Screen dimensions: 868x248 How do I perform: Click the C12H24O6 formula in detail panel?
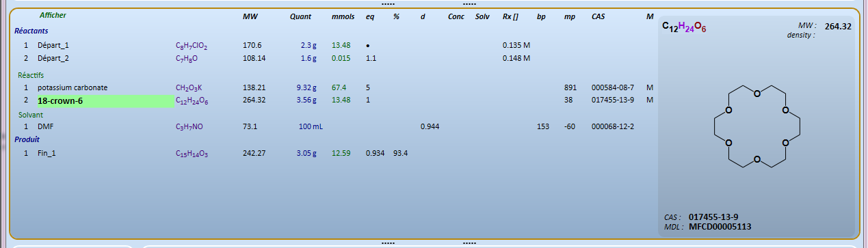pos(684,27)
